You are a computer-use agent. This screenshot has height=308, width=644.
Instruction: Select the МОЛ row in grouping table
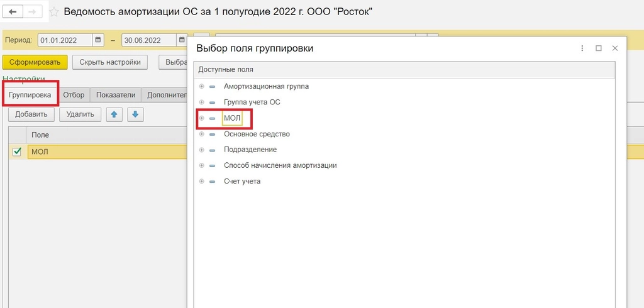click(x=107, y=152)
